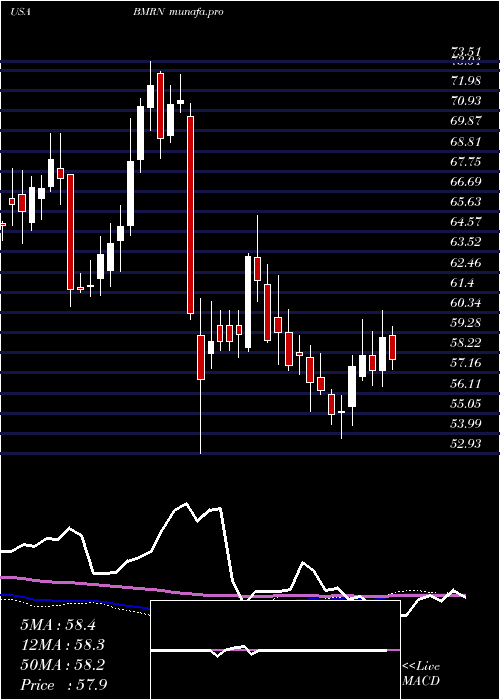Image resolution: width=500 pixels, height=700 pixels.
Task: Click inside the MACD inset panel
Action: 275,650
